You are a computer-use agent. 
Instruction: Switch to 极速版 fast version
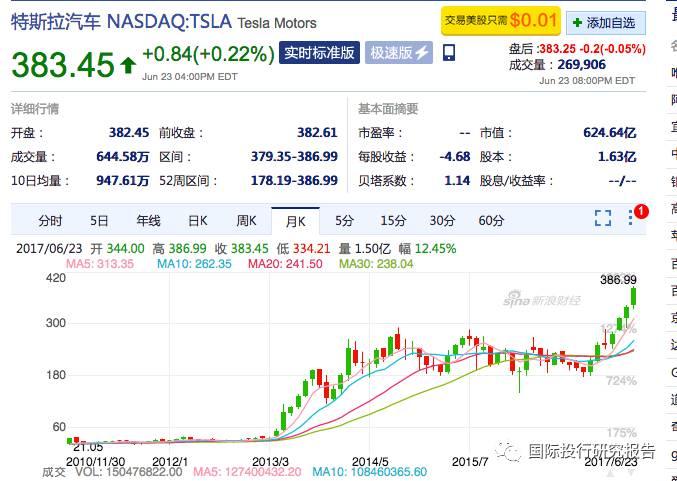[x=399, y=53]
